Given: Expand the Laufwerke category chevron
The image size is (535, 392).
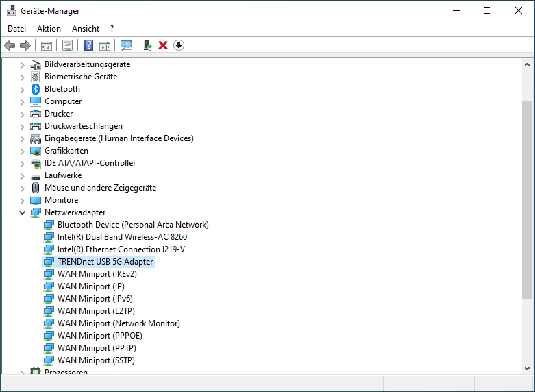Looking at the screenshot, I should pyautogui.click(x=22, y=176).
